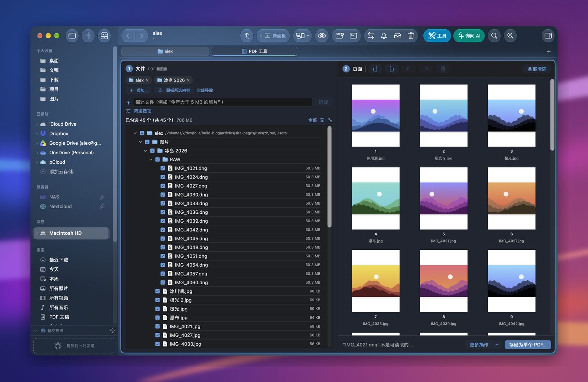The width and height of the screenshot is (588, 382).
Task: Rotate page right in pages header
Action: coord(392,69)
